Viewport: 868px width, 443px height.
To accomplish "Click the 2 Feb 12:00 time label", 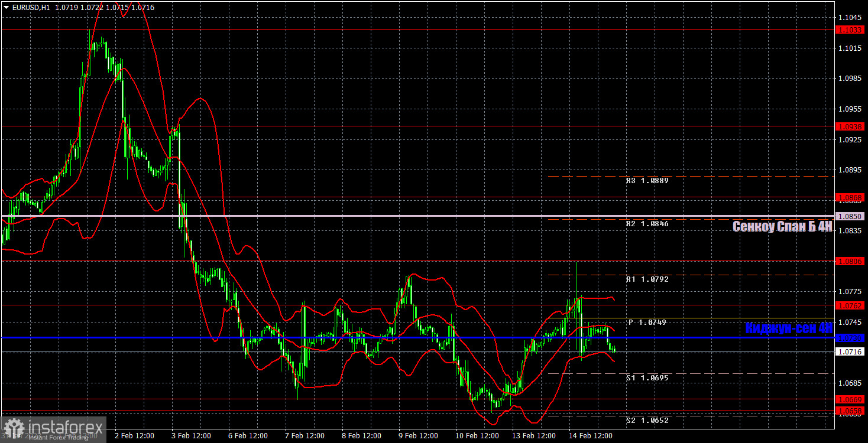I will [x=134, y=436].
